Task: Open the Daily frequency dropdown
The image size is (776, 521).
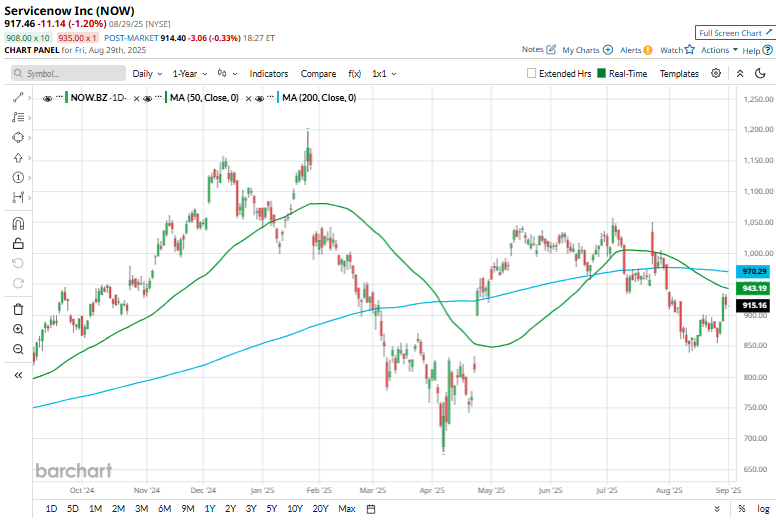Action: (147, 73)
